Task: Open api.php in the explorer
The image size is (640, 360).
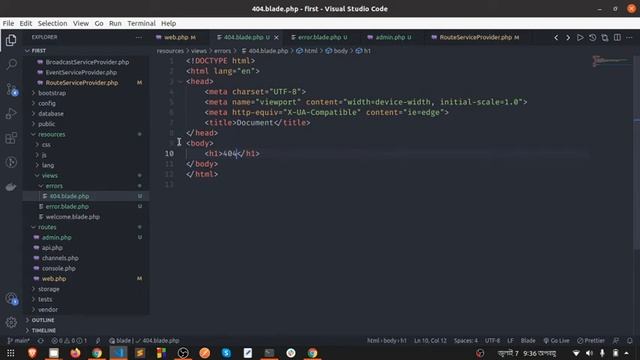Action: coord(52,248)
